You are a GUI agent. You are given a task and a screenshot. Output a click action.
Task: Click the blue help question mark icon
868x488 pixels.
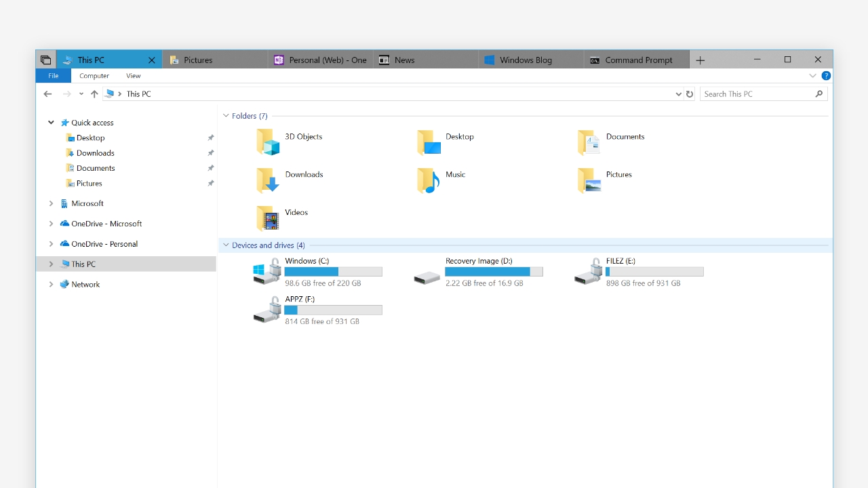826,76
